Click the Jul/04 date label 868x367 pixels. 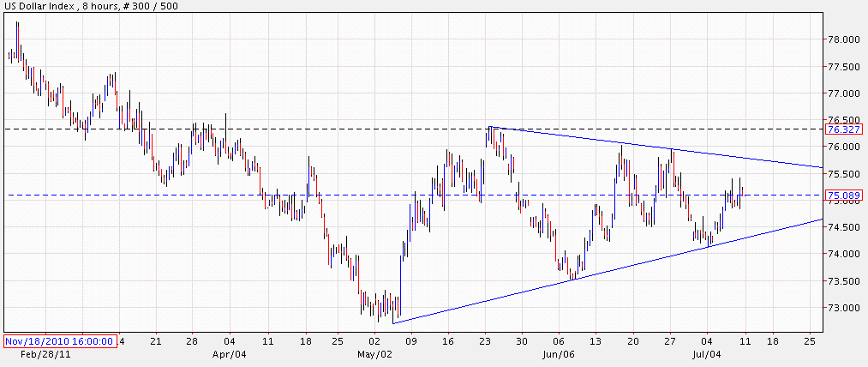click(x=706, y=353)
